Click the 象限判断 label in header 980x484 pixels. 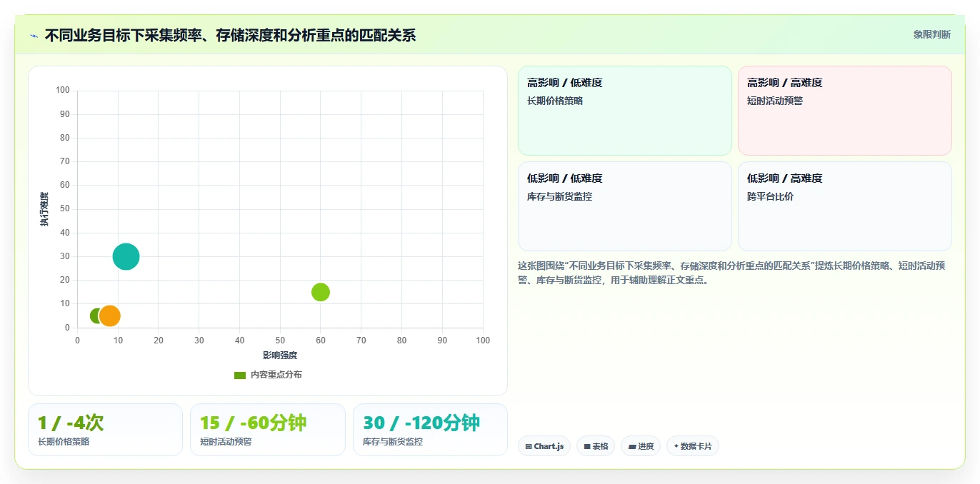[x=931, y=34]
